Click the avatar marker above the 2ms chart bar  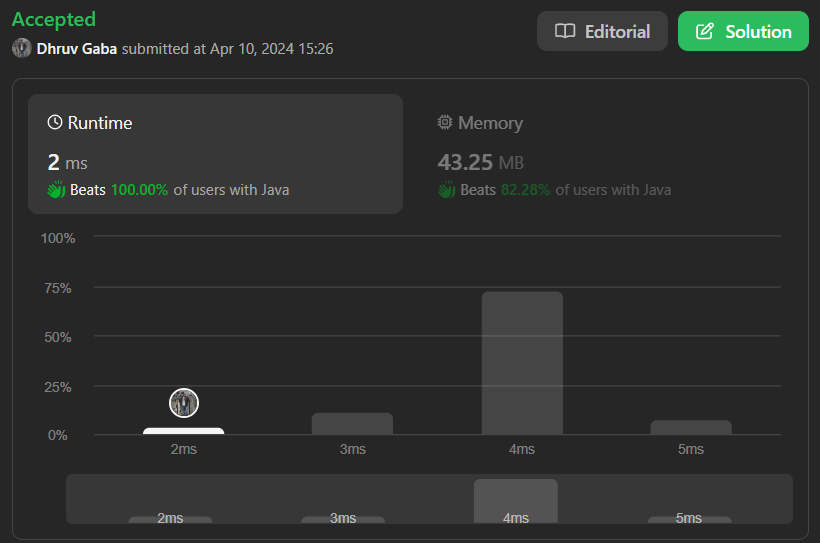pos(184,403)
